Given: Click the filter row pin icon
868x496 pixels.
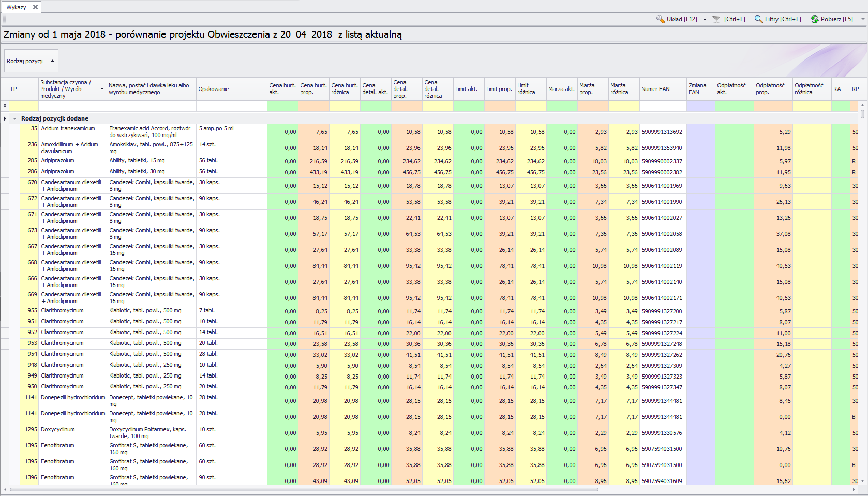Looking at the screenshot, I should (5, 107).
